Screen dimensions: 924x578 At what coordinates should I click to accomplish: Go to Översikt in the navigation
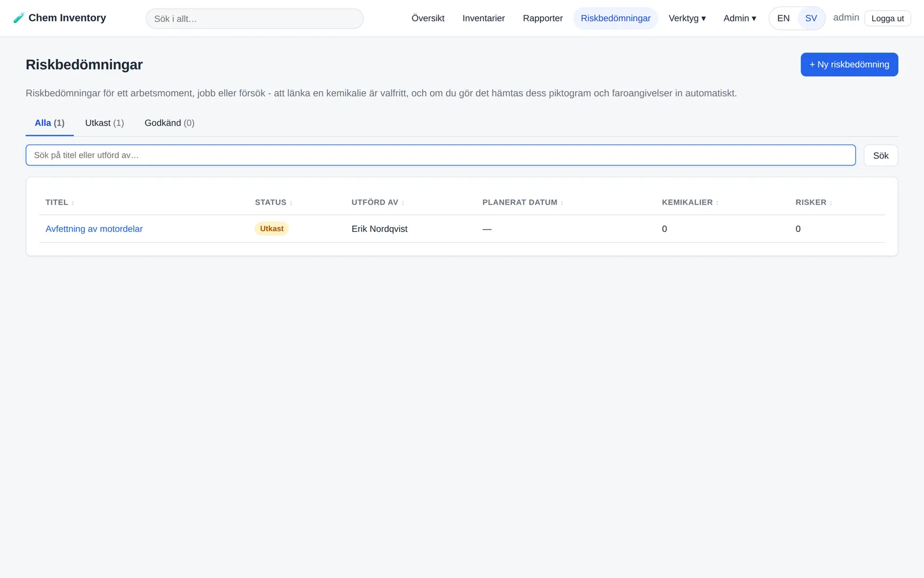point(428,18)
